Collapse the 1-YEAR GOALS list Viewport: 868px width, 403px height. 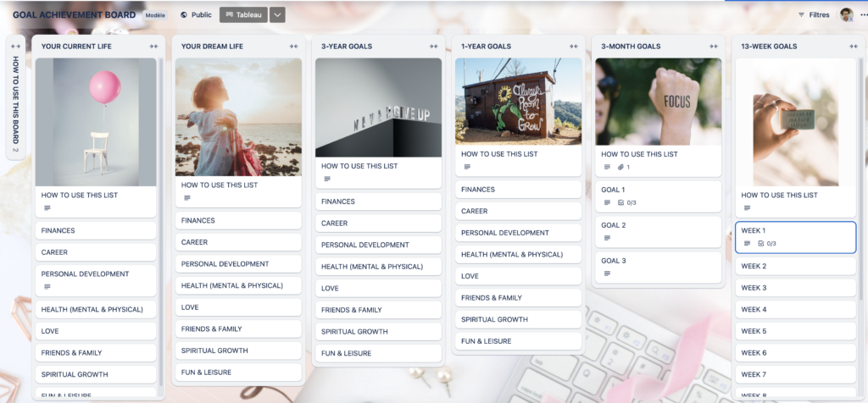574,47
